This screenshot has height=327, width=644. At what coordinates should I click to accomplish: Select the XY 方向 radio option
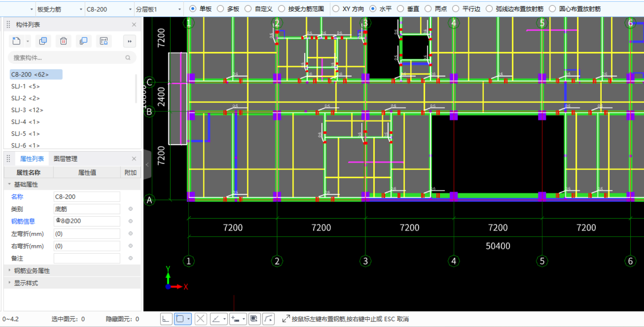(x=336, y=9)
